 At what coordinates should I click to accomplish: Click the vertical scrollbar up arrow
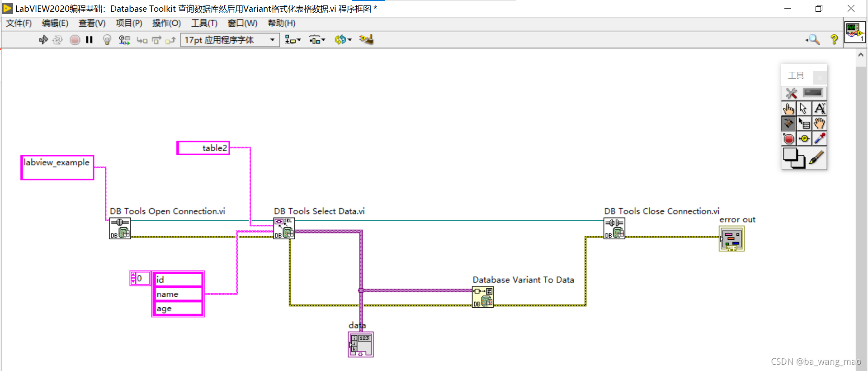coord(861,55)
